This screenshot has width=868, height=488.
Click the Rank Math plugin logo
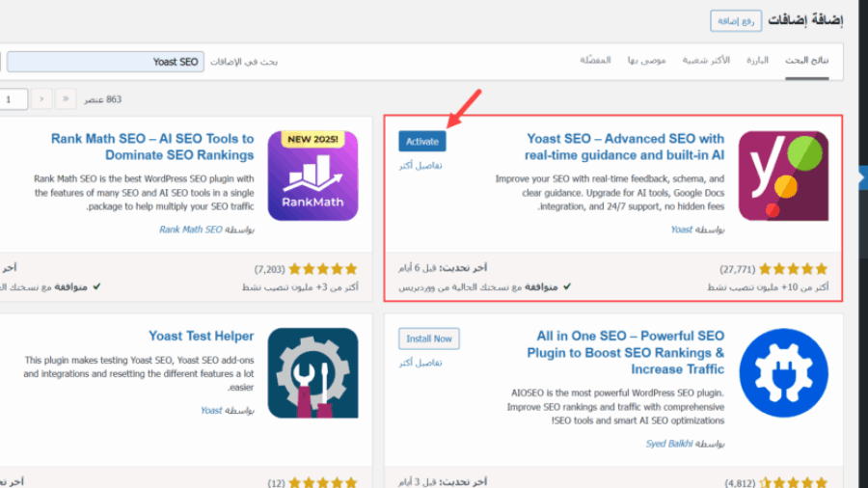pos(312,176)
